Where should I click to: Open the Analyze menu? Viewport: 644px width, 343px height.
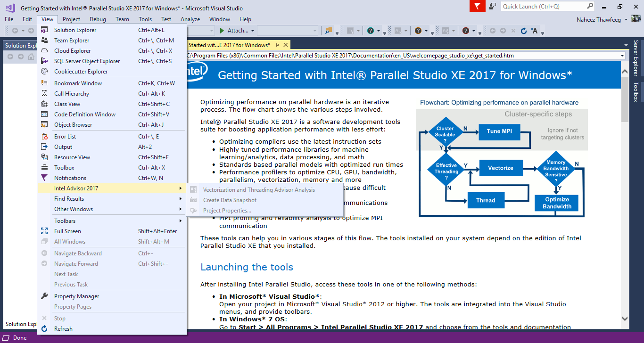click(190, 19)
